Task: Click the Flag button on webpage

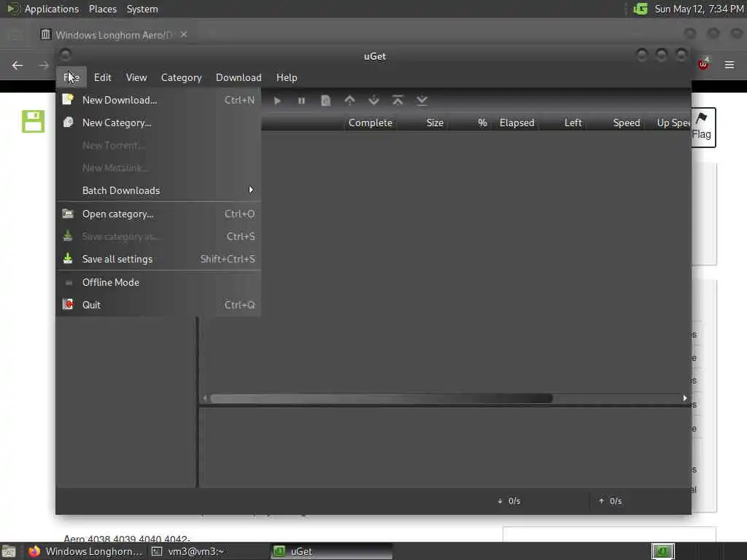Action: (x=703, y=127)
